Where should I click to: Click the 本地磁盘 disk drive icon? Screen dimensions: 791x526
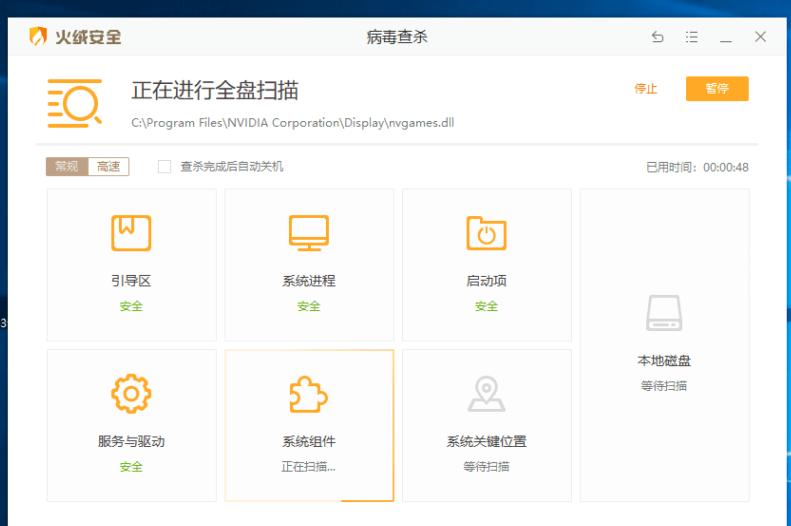tap(664, 313)
